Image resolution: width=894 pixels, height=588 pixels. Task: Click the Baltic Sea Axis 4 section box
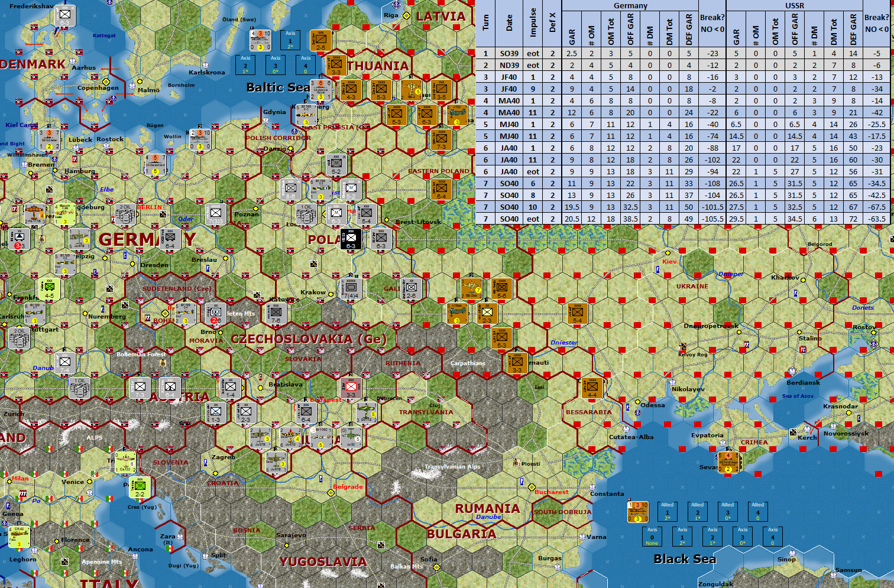pos(306,65)
